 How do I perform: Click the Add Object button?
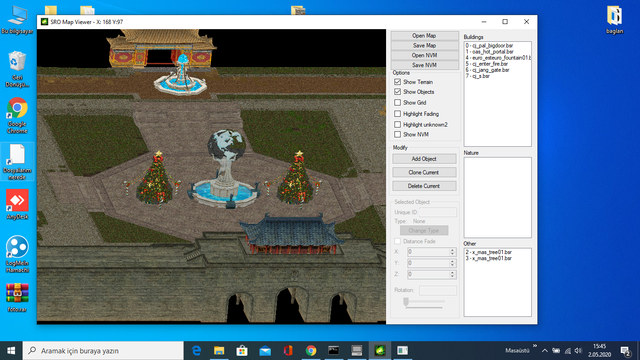(424, 159)
